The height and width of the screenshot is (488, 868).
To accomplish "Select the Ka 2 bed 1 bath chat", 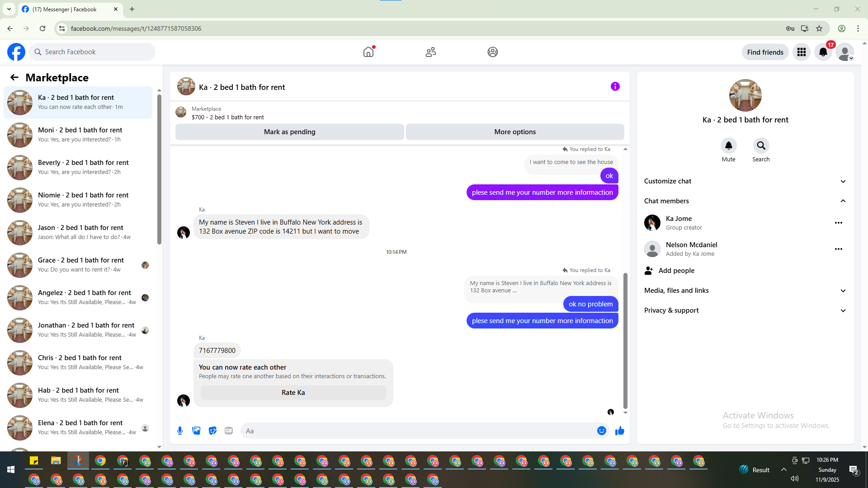I will tap(78, 103).
